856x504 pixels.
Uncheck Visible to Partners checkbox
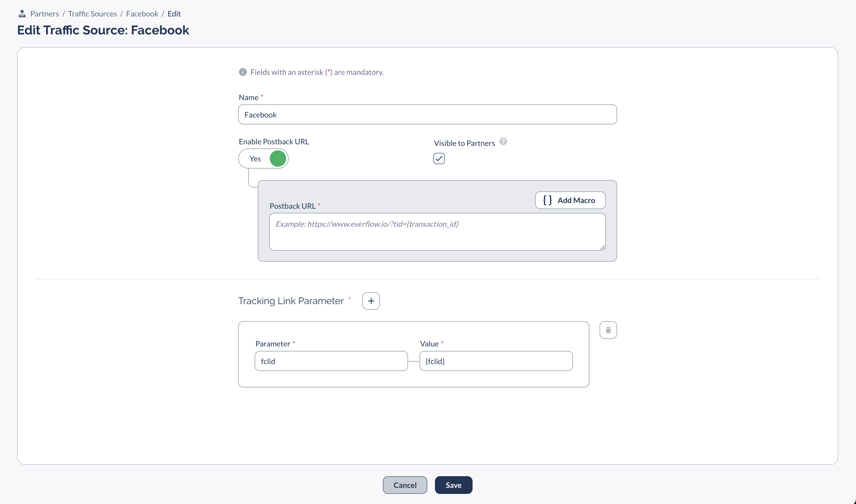tap(439, 159)
